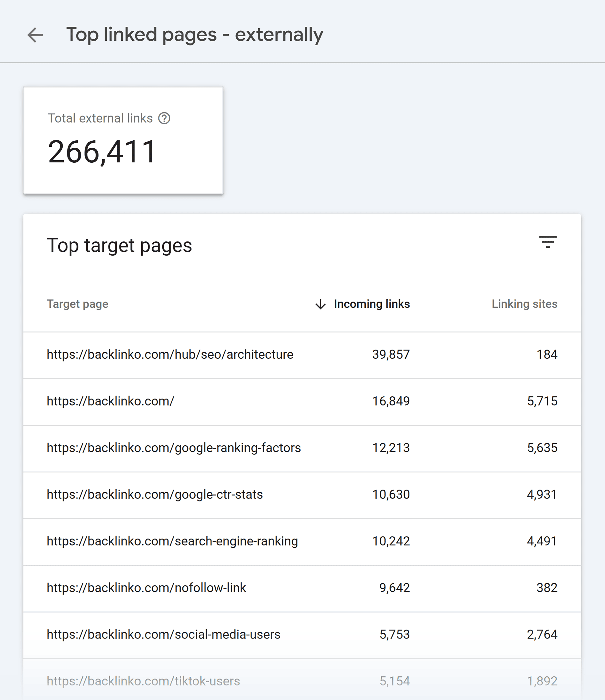Open the search-engine-ranking target page row
Image resolution: width=605 pixels, height=700 pixels.
[x=302, y=542]
